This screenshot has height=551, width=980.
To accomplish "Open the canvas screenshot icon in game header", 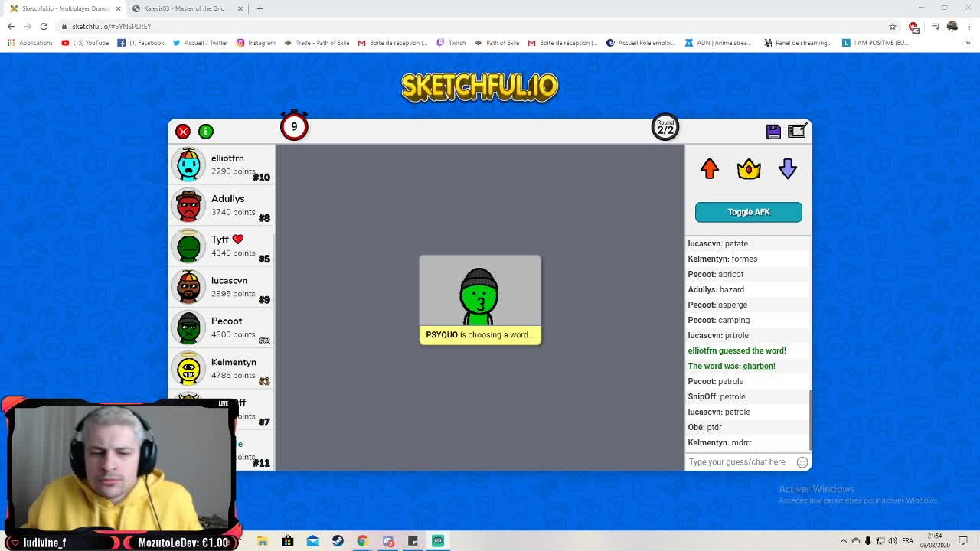I will coord(797,131).
